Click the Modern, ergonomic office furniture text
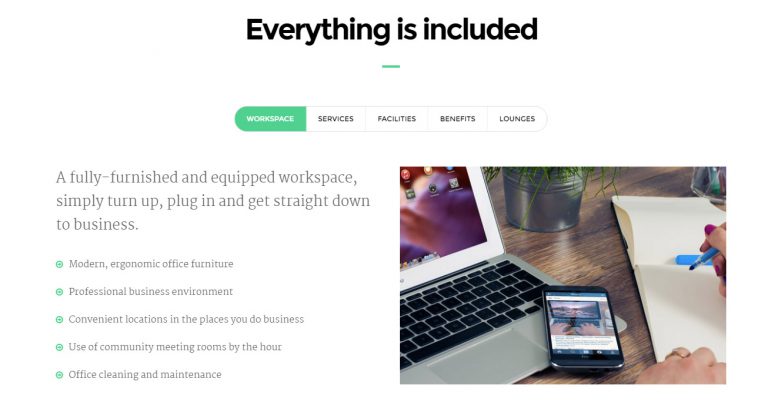Viewport: 768px width, 405px height. [151, 264]
